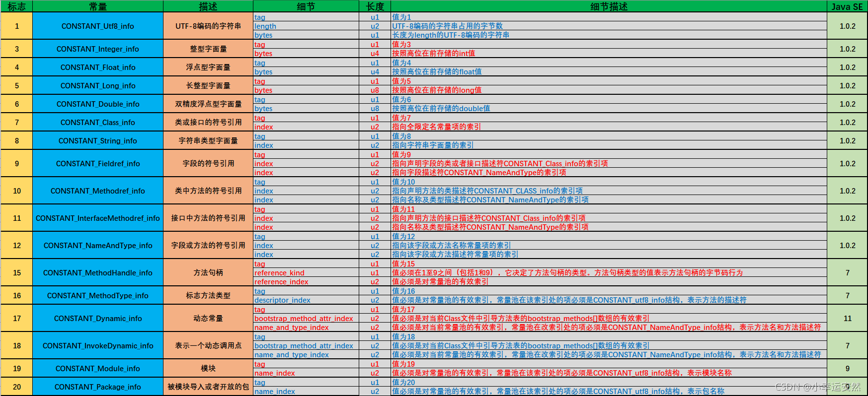Select the 细节描述 column header

click(609, 6)
